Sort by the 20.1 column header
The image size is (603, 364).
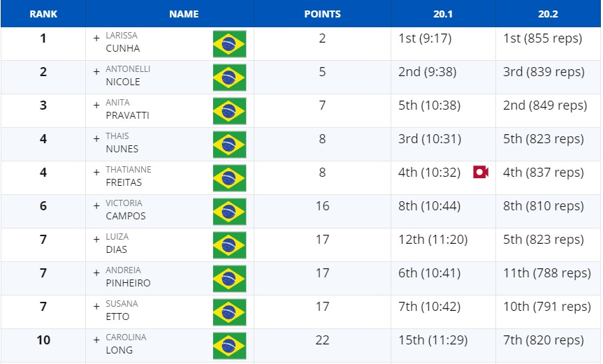point(443,14)
